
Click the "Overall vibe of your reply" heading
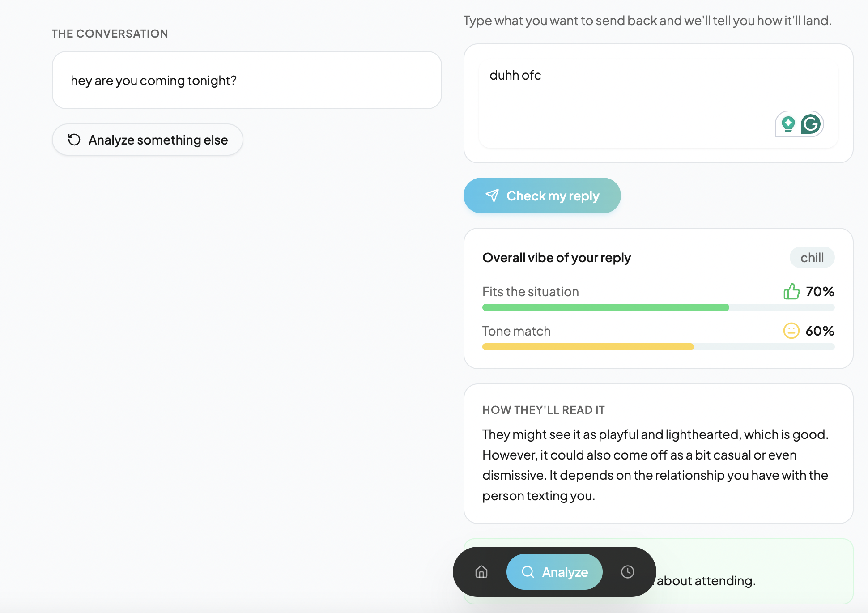[557, 258]
